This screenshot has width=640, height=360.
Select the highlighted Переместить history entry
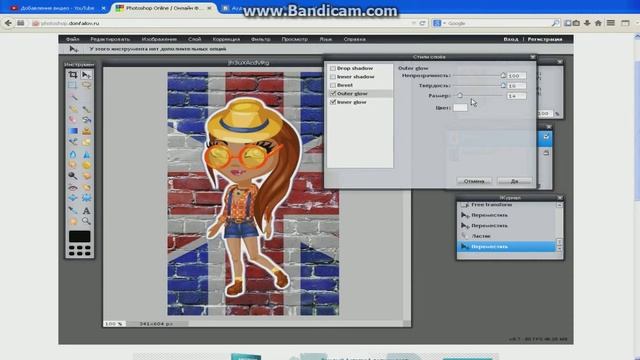click(506, 247)
